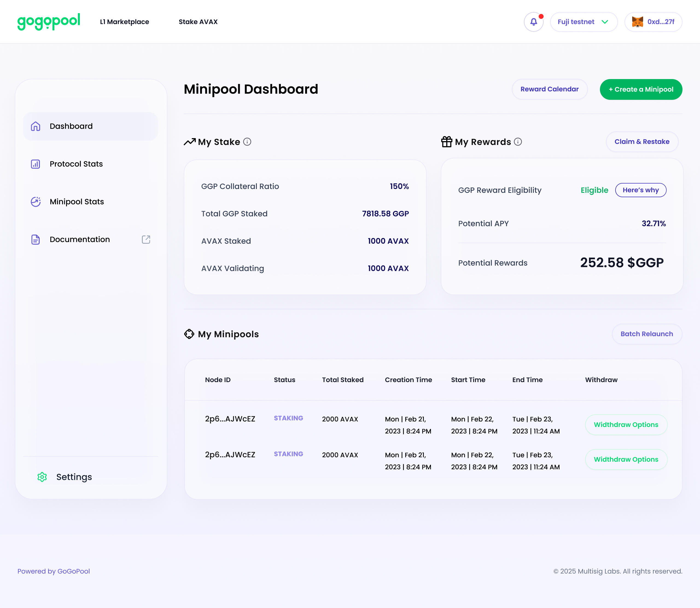Click the GoGoPool logo
This screenshot has height=608, width=700.
pos(48,21)
